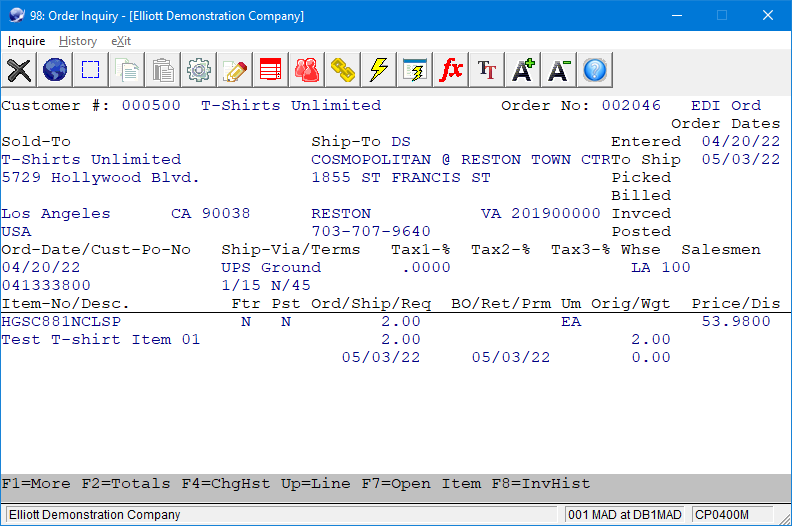
Task: Click the application icon in title bar
Action: coord(17,15)
